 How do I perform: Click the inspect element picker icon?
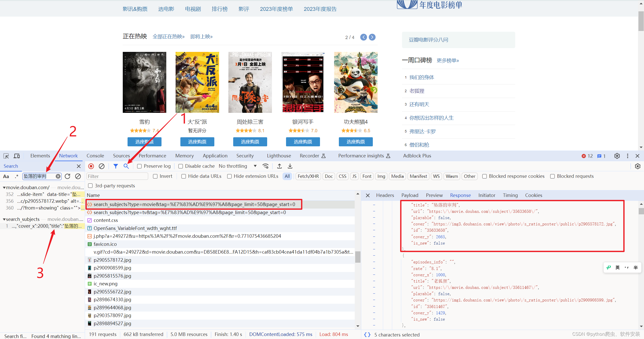pyautogui.click(x=6, y=156)
